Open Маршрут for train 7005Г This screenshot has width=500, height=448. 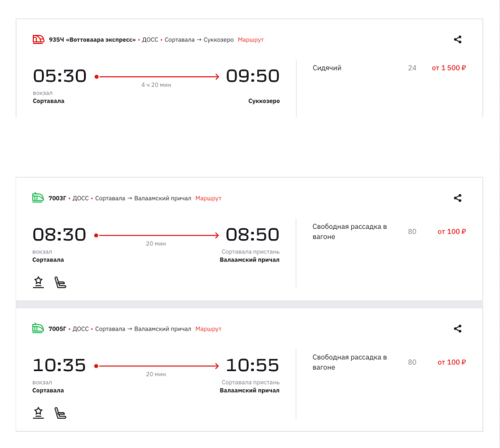pyautogui.click(x=209, y=329)
